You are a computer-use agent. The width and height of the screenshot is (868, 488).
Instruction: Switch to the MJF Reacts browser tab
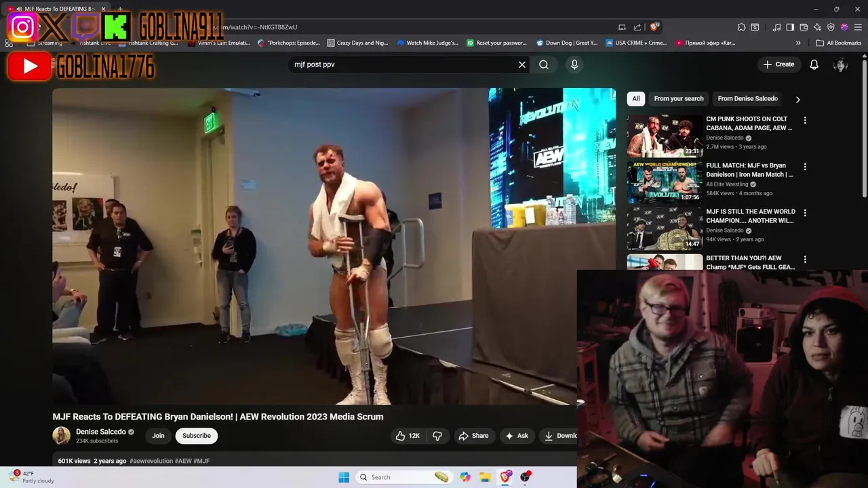pos(56,9)
